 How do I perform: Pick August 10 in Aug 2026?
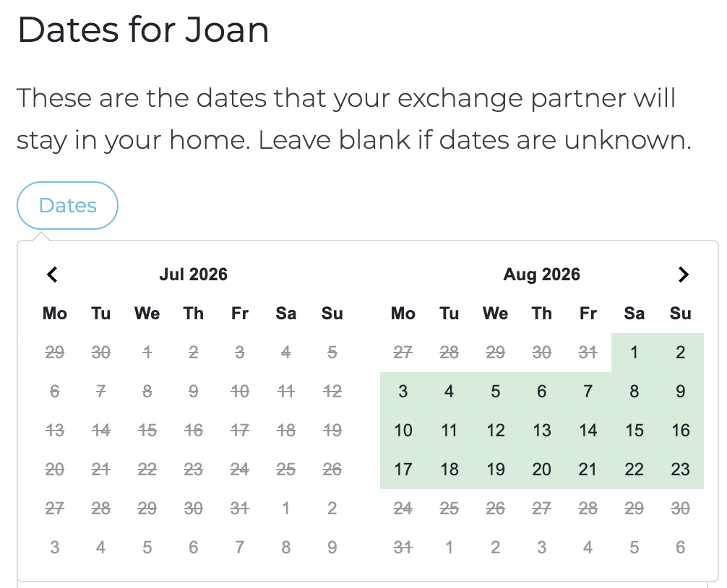click(x=403, y=430)
